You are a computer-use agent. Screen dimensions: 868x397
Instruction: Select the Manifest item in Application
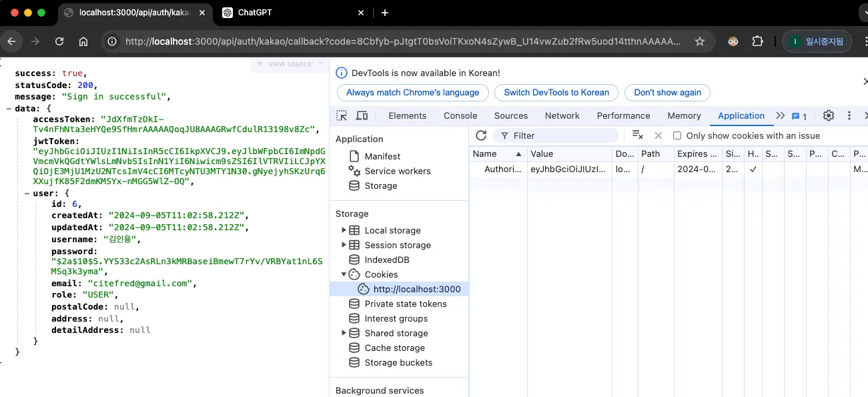click(x=382, y=156)
